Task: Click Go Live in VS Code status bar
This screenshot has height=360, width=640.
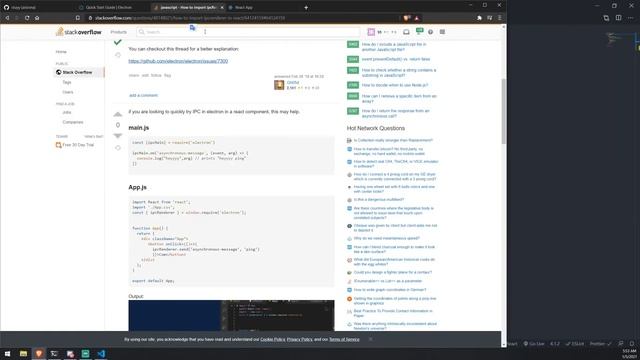Action: (x=534, y=344)
